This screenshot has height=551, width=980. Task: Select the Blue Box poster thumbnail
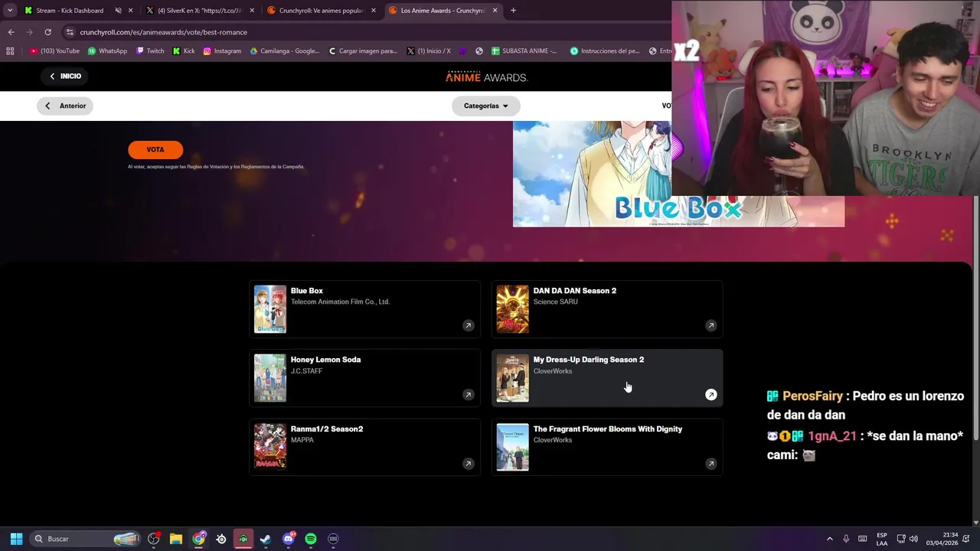tap(270, 309)
